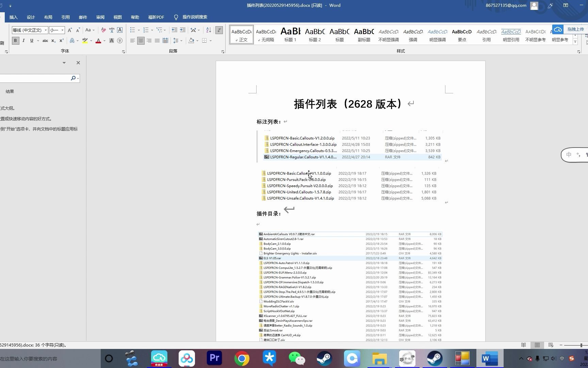Open user account avatar icon
Screen dimensions: 588x368
point(534,5)
